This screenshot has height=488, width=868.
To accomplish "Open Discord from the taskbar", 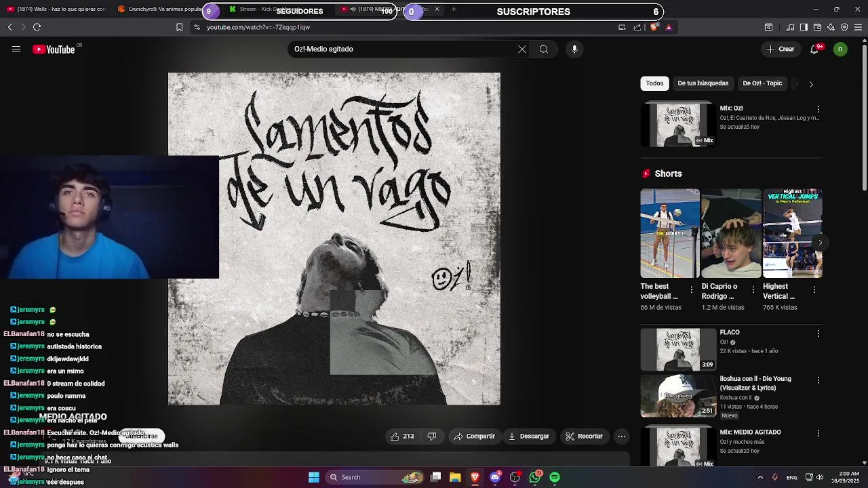I will [495, 477].
